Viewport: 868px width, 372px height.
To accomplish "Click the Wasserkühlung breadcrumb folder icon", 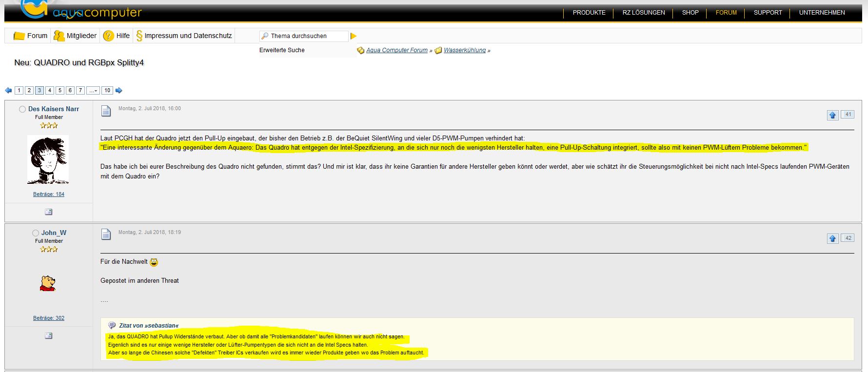I will 438,50.
